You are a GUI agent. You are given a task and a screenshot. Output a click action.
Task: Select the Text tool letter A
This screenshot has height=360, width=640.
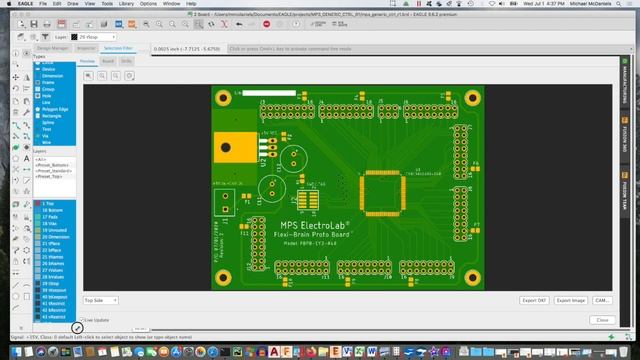(27, 158)
